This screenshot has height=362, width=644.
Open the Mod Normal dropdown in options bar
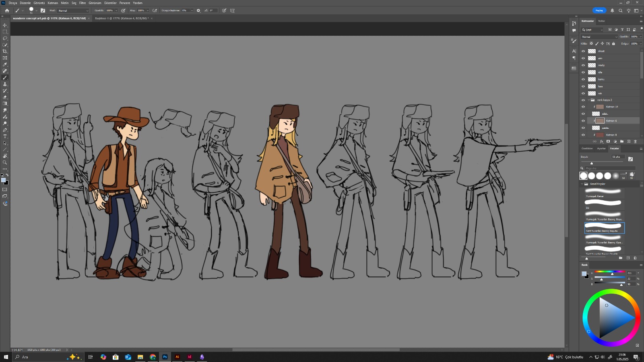point(73,10)
